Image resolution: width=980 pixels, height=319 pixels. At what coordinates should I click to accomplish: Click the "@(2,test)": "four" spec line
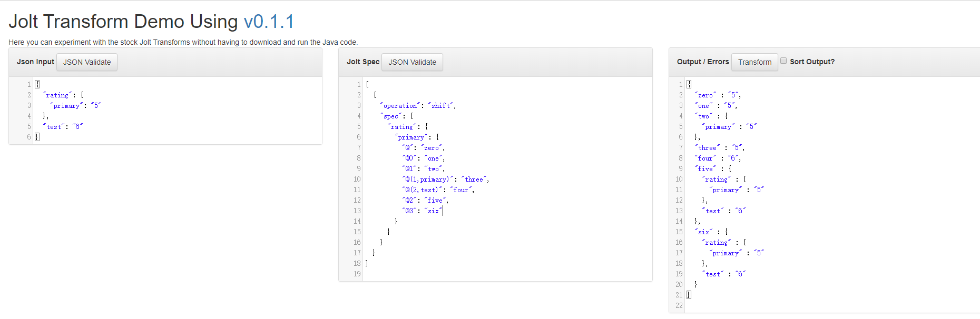coord(438,190)
